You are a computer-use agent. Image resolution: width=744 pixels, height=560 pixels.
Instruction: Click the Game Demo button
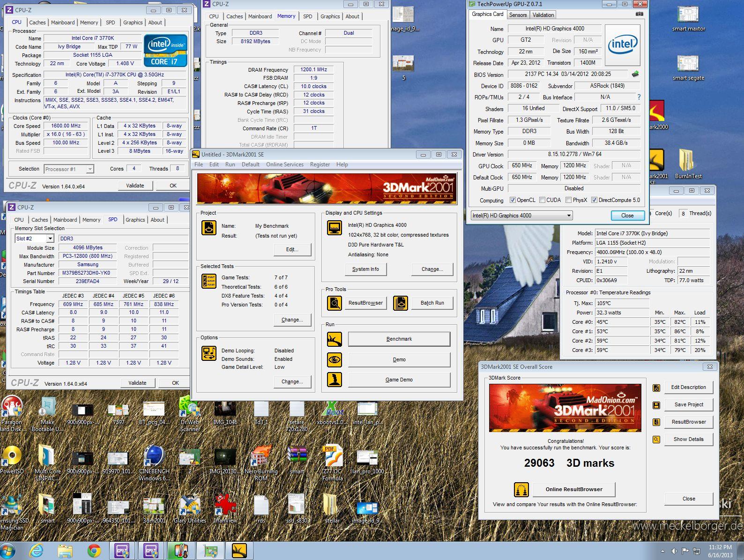point(399,380)
